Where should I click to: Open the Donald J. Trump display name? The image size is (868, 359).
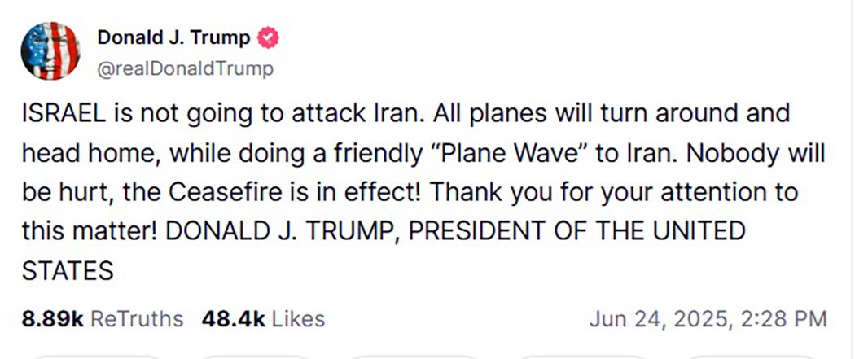pyautogui.click(x=173, y=37)
